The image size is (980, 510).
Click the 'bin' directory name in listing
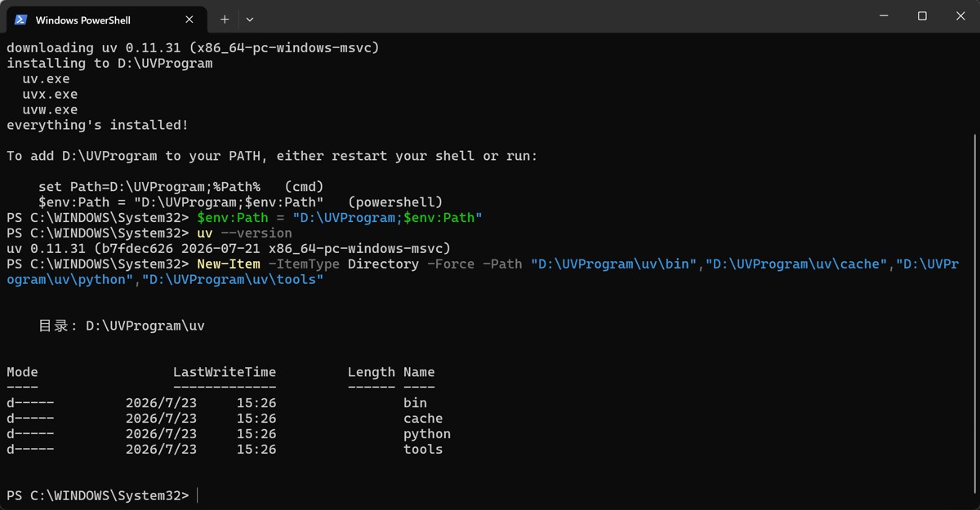(x=415, y=403)
